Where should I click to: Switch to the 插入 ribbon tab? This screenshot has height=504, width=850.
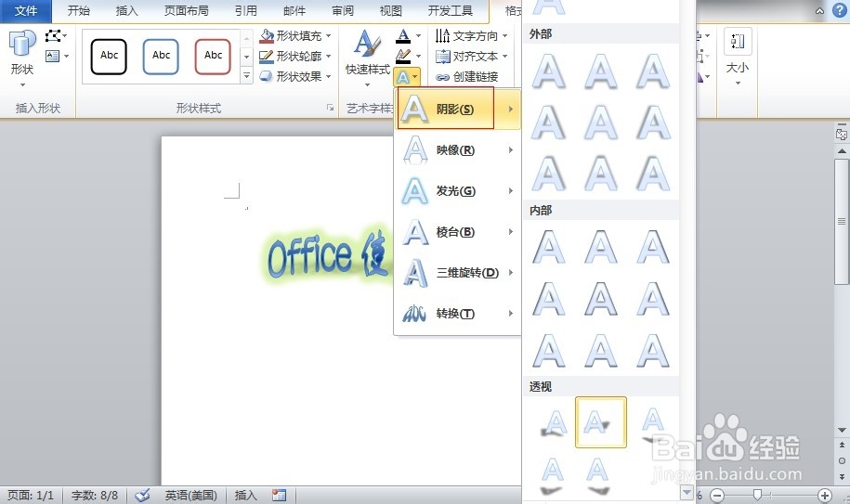(x=127, y=11)
